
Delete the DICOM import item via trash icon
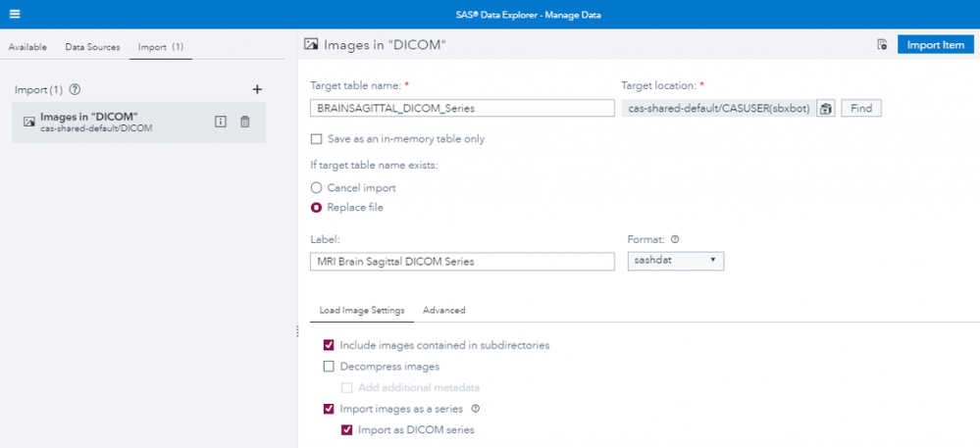245,122
